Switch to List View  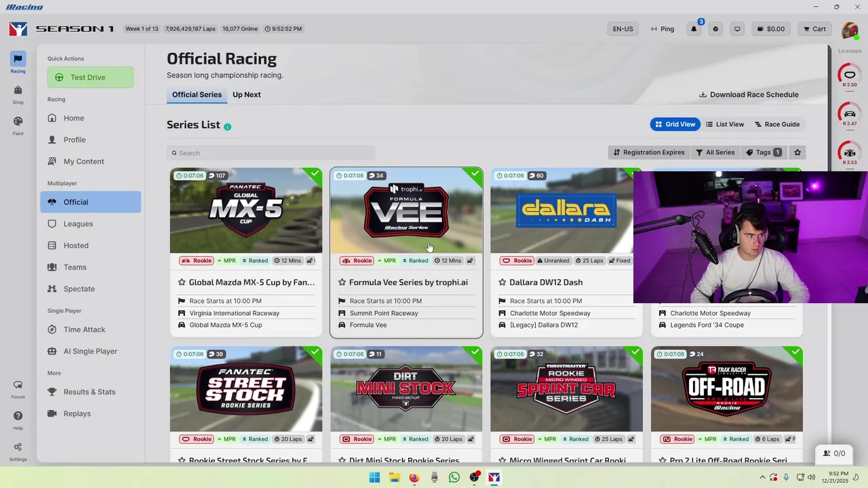point(725,124)
